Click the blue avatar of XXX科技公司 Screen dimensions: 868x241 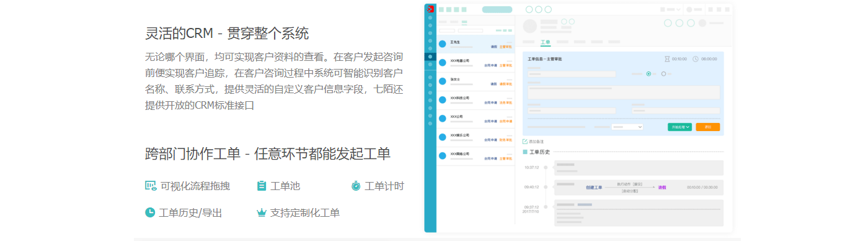tap(443, 99)
